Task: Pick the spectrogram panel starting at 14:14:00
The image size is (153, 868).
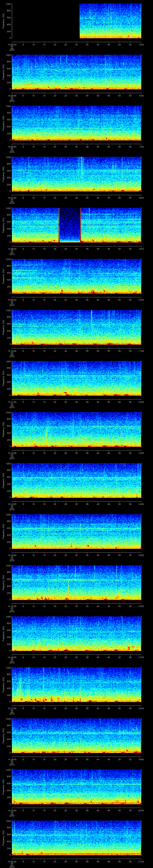Action: tap(77, 531)
